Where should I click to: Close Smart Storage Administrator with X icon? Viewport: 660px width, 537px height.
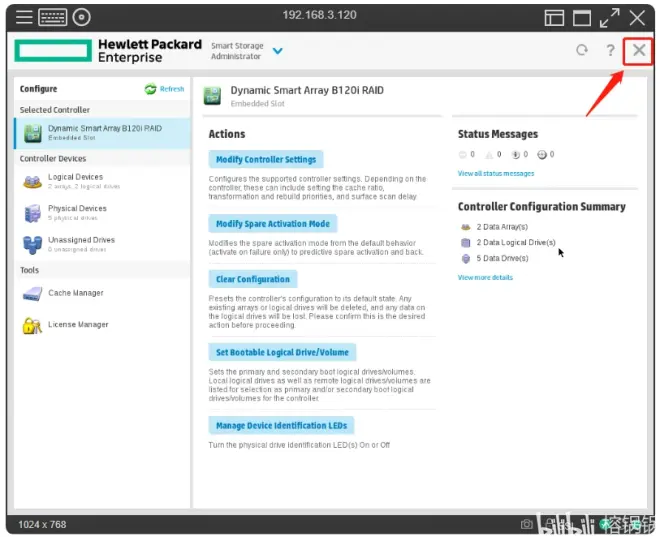click(x=639, y=51)
